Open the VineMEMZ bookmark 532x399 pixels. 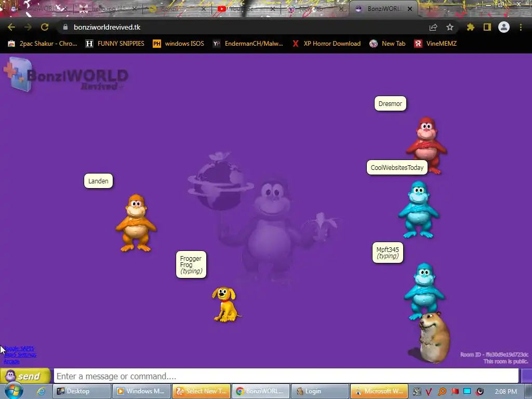(436, 44)
